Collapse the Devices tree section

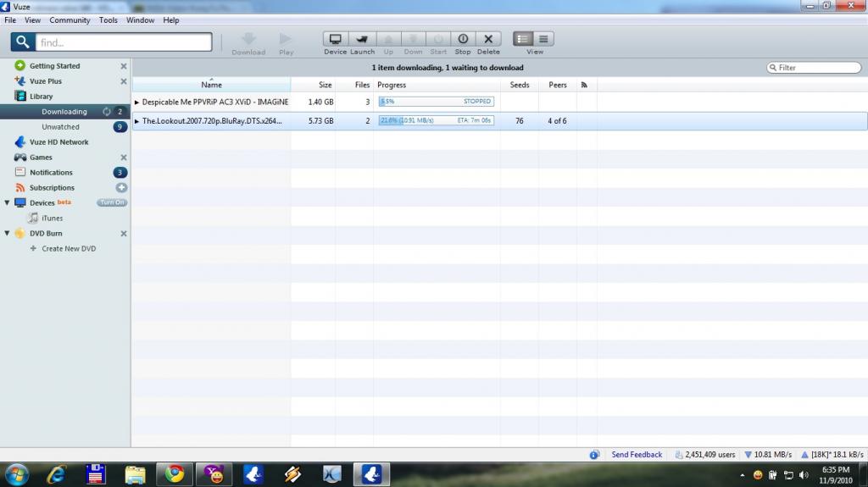tap(7, 203)
